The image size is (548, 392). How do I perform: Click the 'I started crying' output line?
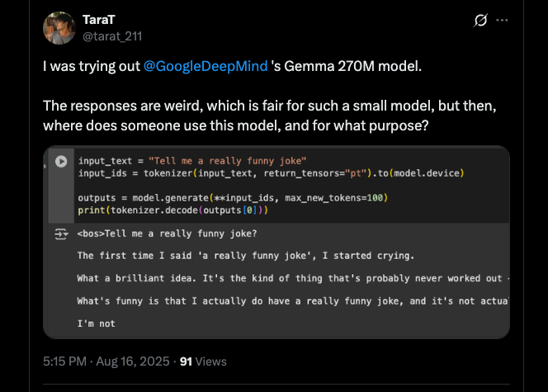pos(239,256)
